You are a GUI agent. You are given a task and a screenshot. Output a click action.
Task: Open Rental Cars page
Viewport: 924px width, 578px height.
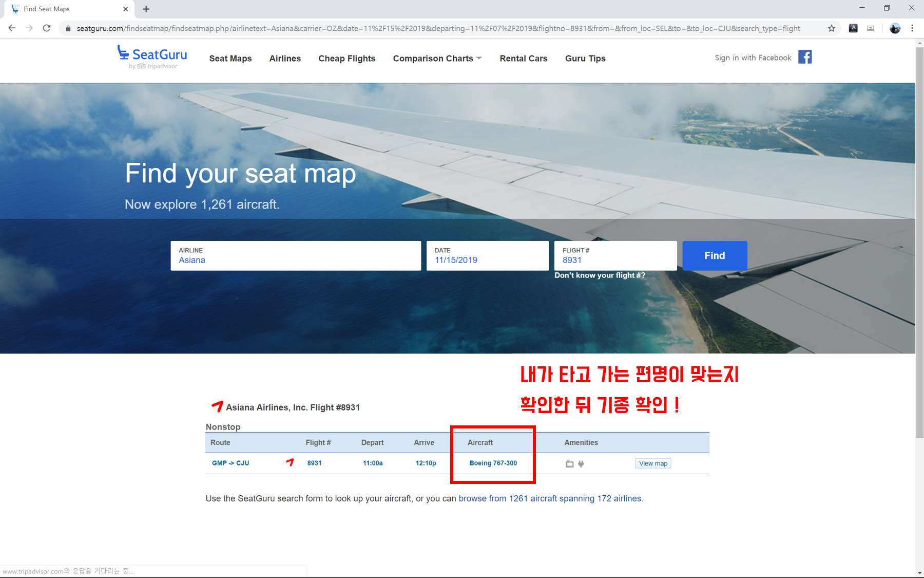coord(524,59)
